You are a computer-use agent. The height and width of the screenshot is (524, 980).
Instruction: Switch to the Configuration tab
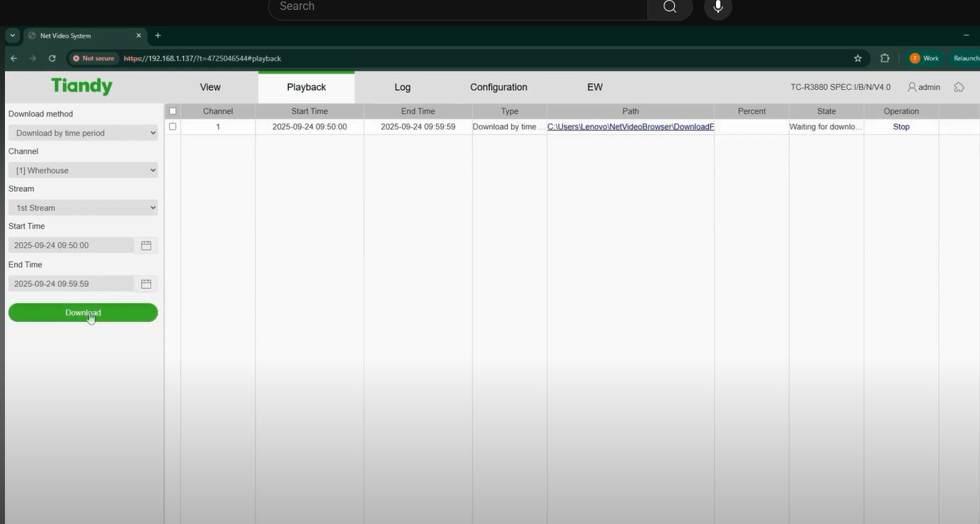coord(498,86)
